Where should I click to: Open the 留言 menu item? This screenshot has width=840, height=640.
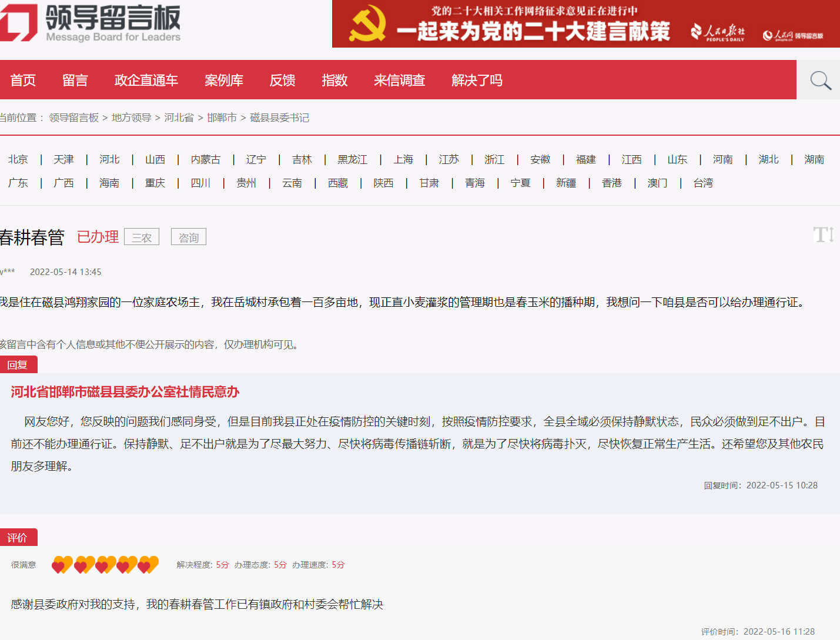[75, 80]
